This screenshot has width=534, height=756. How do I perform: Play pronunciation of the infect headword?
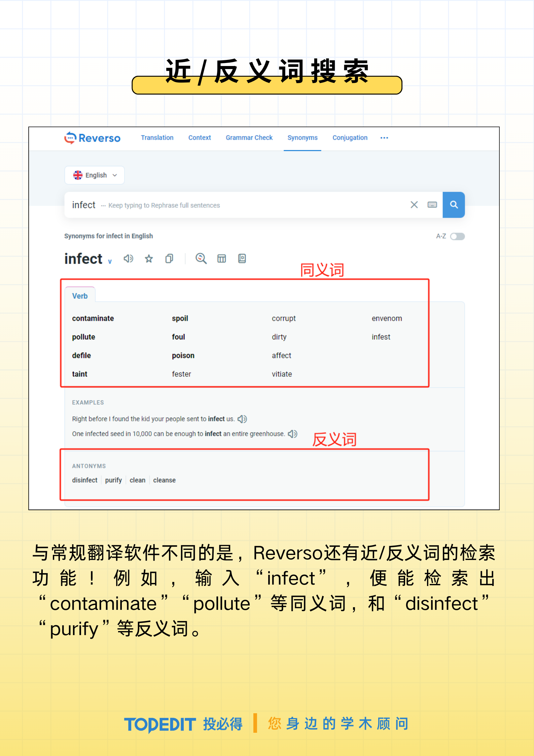(129, 259)
